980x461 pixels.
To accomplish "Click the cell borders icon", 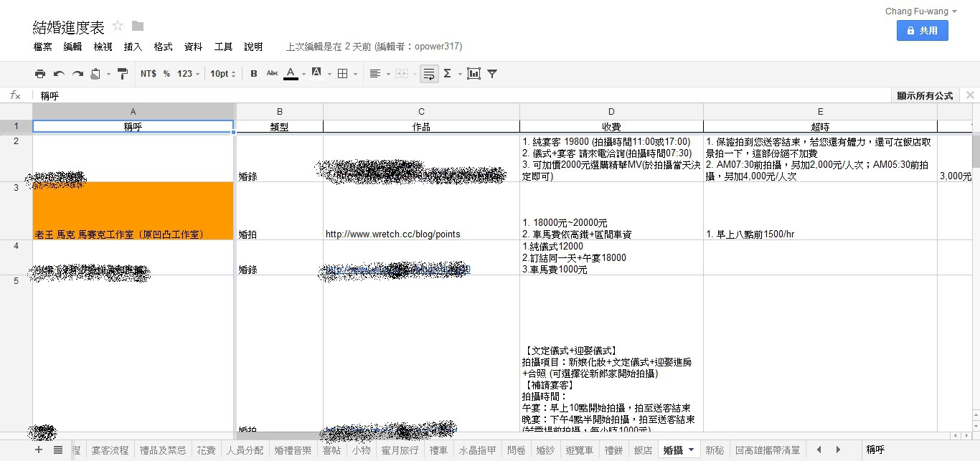I will [343, 74].
